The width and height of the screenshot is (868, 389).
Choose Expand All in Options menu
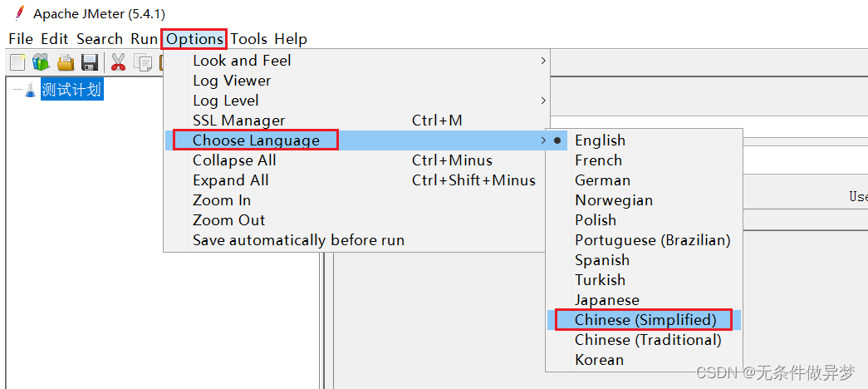coord(357,180)
